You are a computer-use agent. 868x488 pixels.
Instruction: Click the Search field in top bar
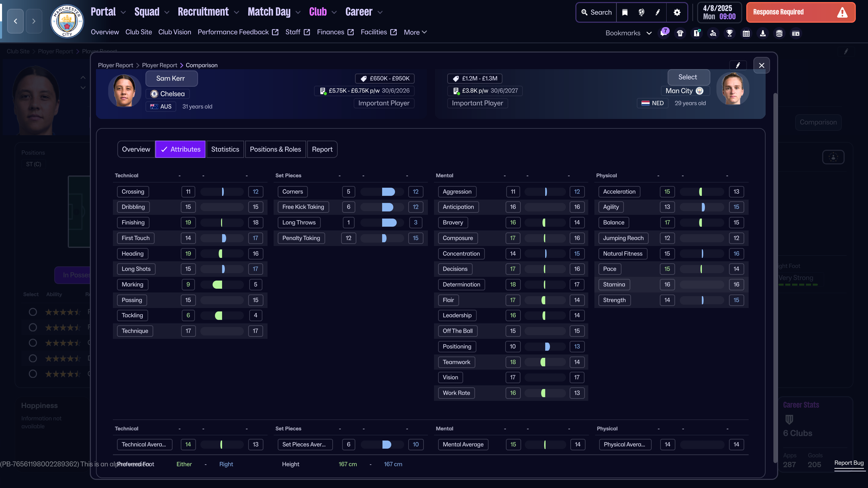pyautogui.click(x=597, y=12)
